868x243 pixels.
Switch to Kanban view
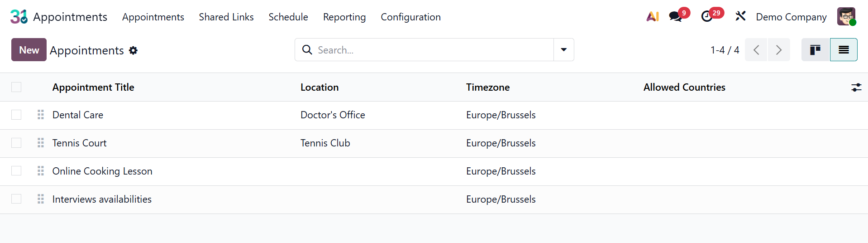tap(815, 50)
